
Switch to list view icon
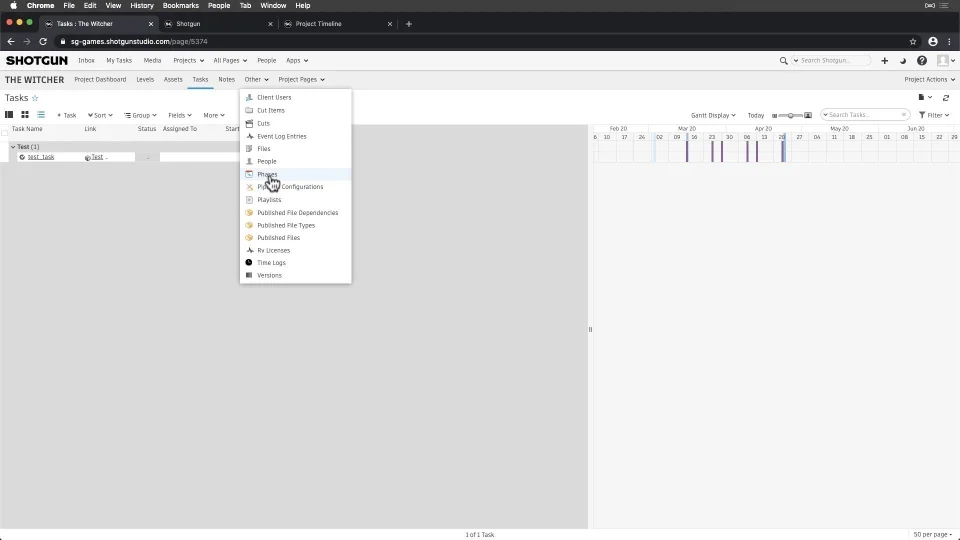tap(41, 114)
